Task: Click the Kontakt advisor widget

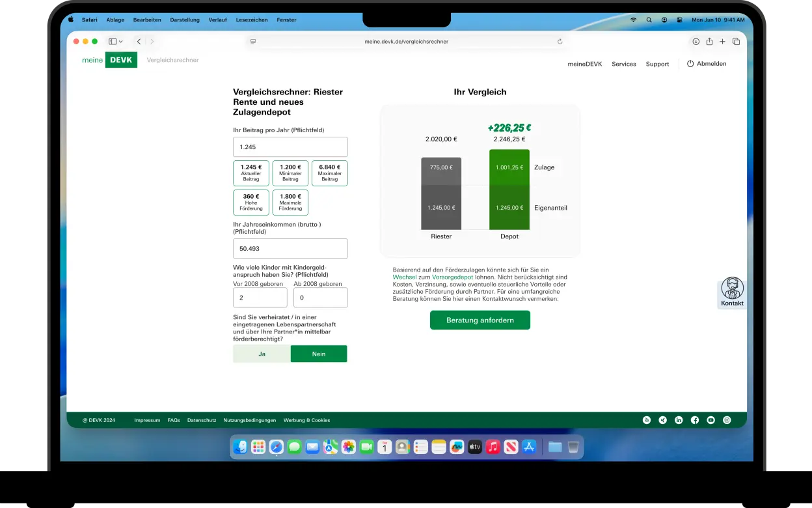Action: pyautogui.click(x=732, y=292)
